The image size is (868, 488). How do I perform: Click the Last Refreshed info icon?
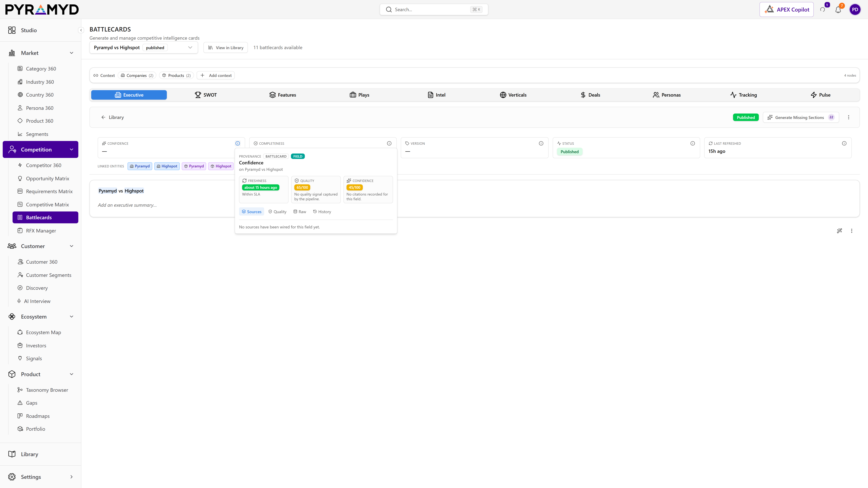click(844, 144)
